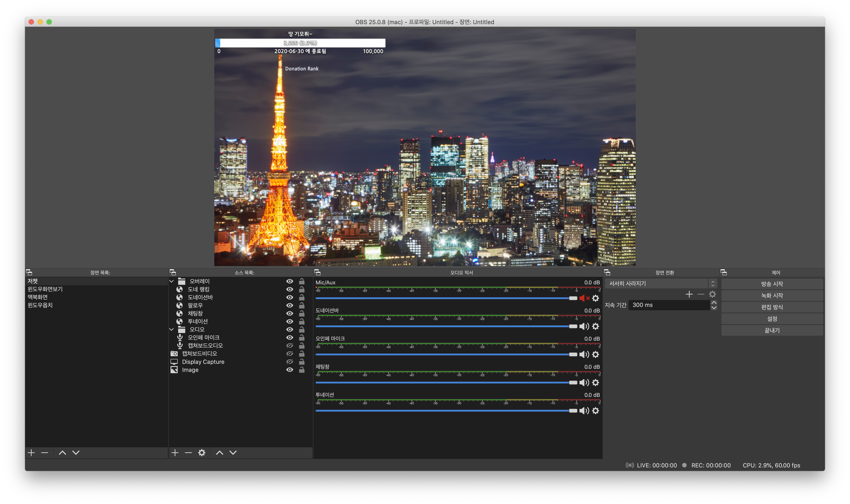The height and width of the screenshot is (504, 850).
Task: Open 설정 settings button
Action: click(772, 319)
